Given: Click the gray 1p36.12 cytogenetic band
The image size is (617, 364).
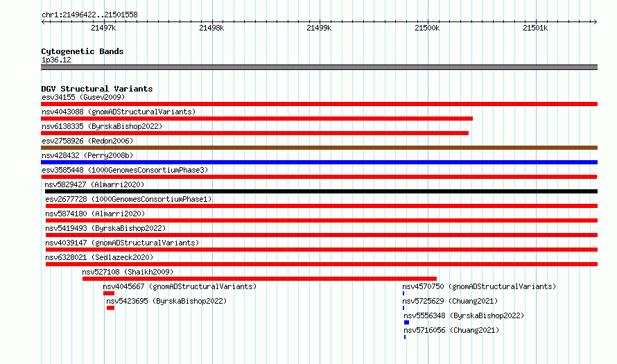Looking at the screenshot, I should [319, 67].
